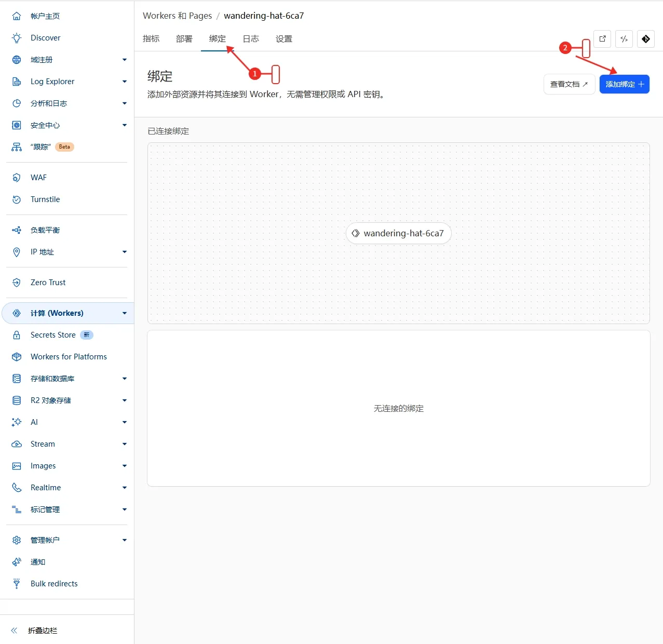The image size is (663, 644).
Task: Expand the 管理帐户 menu arrow
Action: click(125, 540)
